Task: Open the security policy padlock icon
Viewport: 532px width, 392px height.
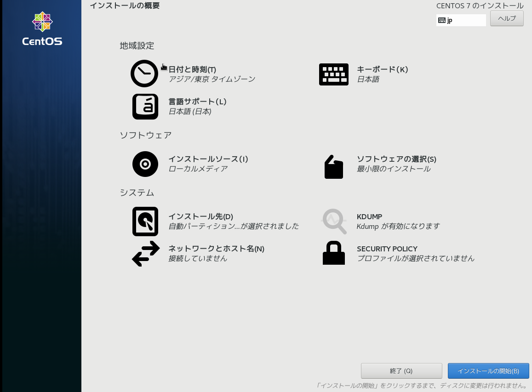Action: 333,253
